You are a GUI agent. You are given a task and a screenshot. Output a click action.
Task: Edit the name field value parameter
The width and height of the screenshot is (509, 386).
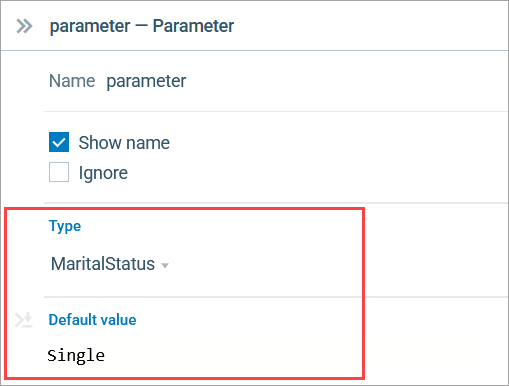[146, 81]
